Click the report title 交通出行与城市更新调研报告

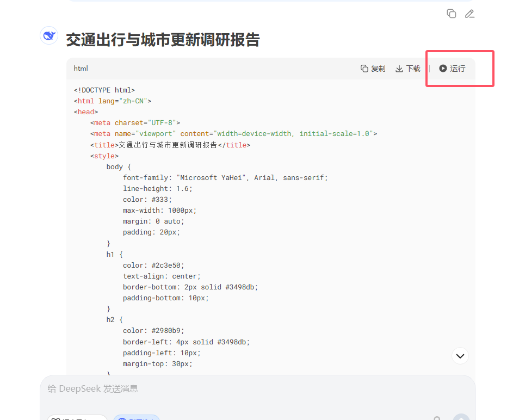pos(162,40)
